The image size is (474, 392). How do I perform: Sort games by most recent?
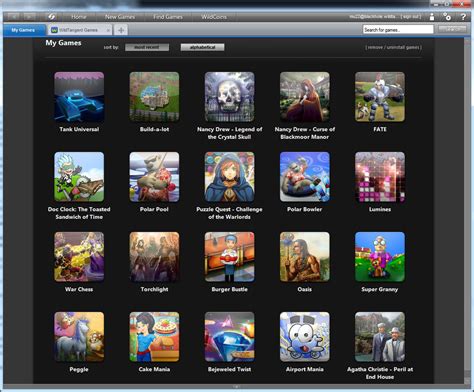pos(147,47)
